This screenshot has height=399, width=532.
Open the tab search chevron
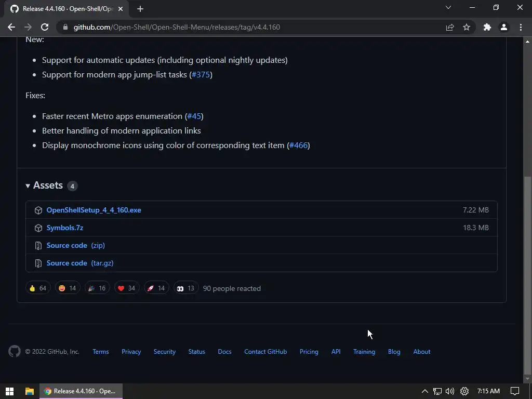448,7
